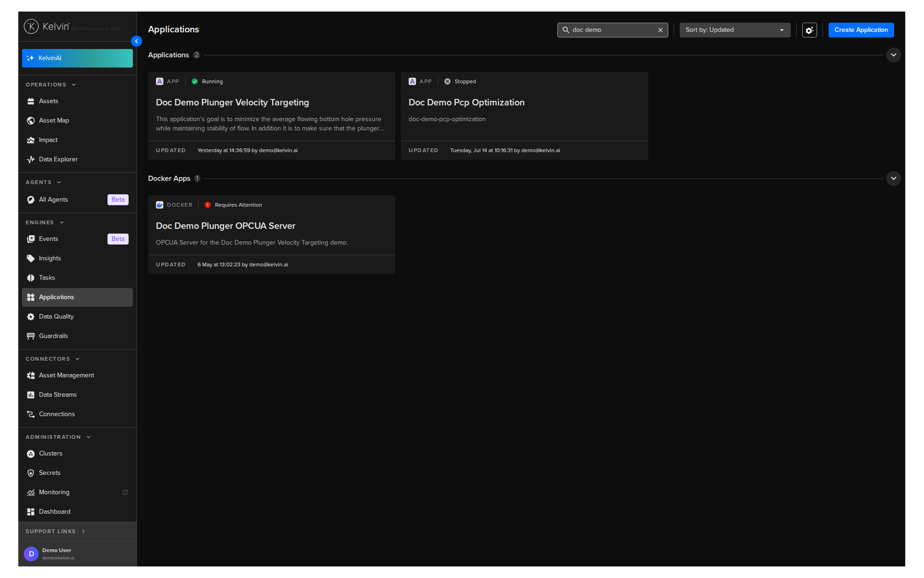Open the settings gear next to Sort
This screenshot has height=578, width=924.
[x=809, y=30]
